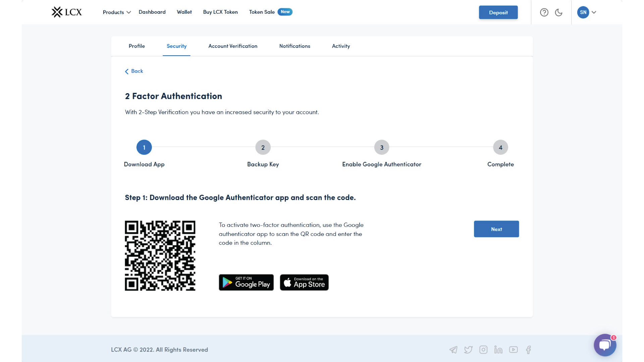Open the chat support bubble

click(605, 345)
